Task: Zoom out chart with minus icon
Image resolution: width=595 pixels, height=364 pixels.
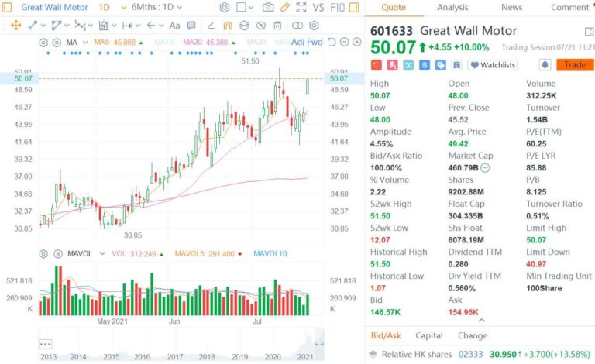Action: tap(344, 42)
